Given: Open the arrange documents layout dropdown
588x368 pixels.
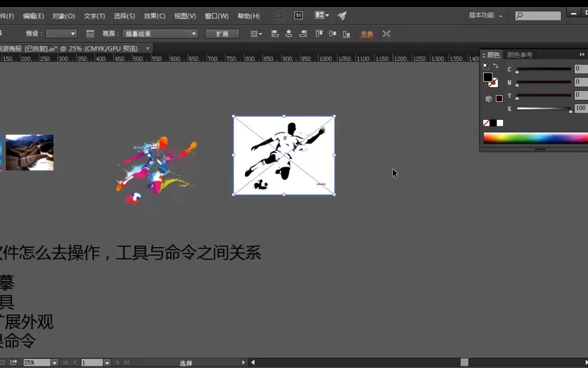Looking at the screenshot, I should point(320,15).
